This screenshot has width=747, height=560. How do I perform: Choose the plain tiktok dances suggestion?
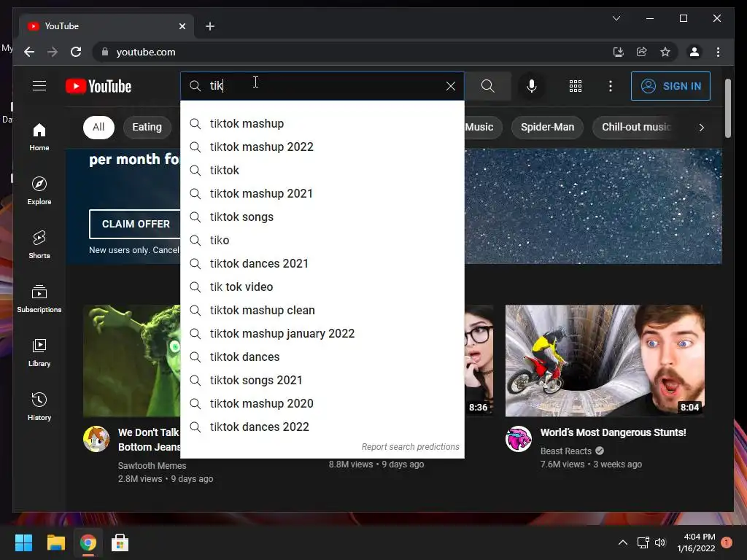pyautogui.click(x=322, y=357)
